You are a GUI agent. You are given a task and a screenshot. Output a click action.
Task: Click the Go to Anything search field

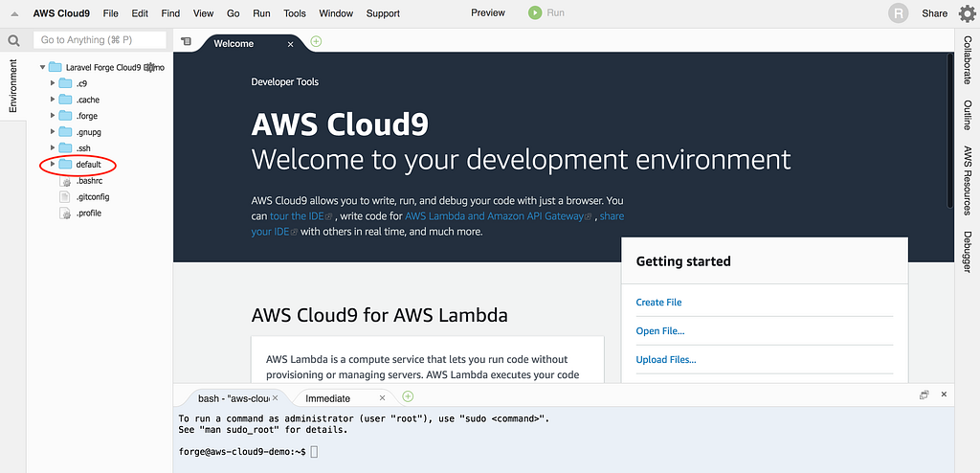click(x=100, y=40)
